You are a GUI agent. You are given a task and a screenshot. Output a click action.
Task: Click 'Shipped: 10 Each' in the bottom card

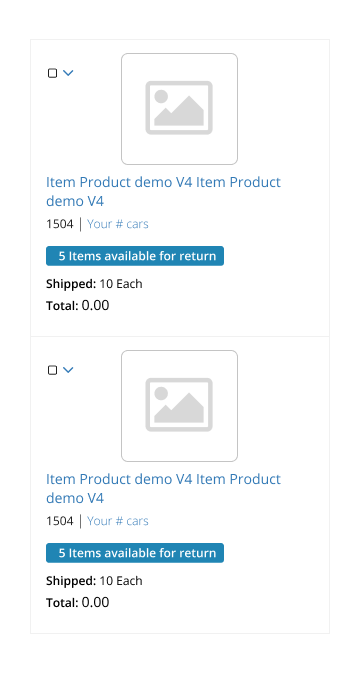pos(94,581)
